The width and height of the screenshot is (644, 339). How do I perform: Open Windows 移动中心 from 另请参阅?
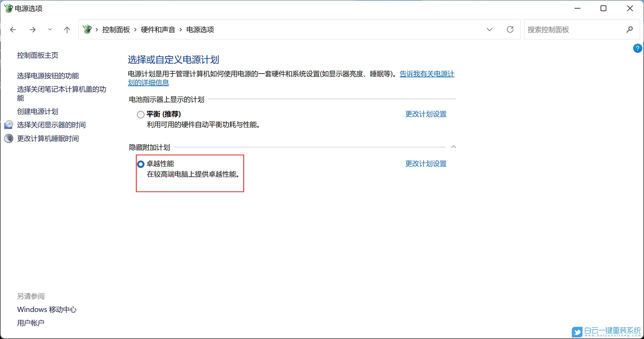(47, 309)
